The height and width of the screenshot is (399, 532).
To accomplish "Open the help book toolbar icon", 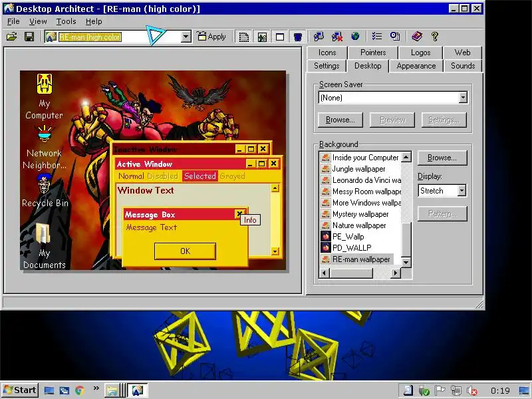I will click(417, 37).
